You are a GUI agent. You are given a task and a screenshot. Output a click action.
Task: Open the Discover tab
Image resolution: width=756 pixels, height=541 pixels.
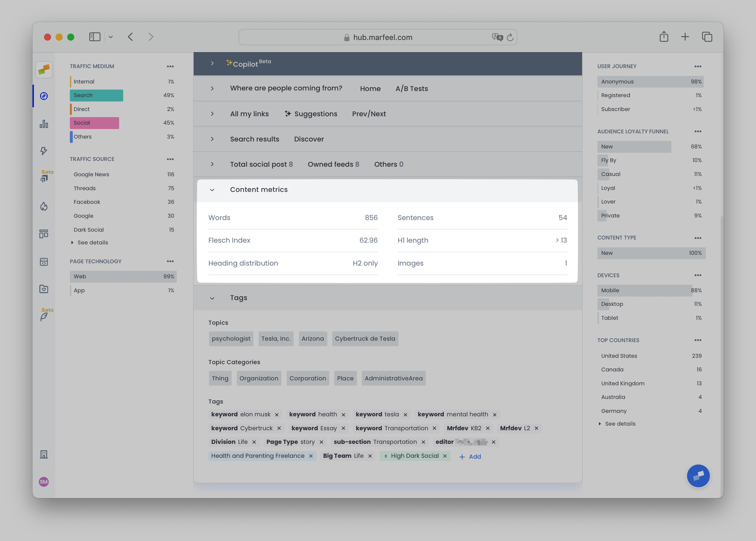tap(309, 139)
